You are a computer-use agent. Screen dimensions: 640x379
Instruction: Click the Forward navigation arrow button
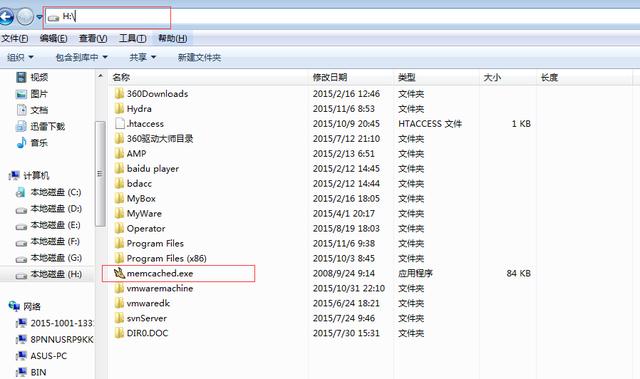pyautogui.click(x=25, y=17)
